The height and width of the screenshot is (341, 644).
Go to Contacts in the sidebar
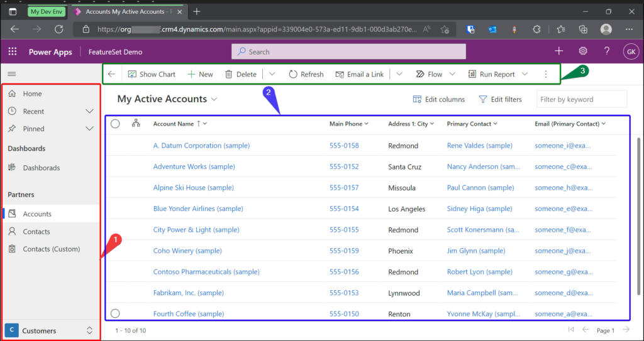tap(36, 232)
